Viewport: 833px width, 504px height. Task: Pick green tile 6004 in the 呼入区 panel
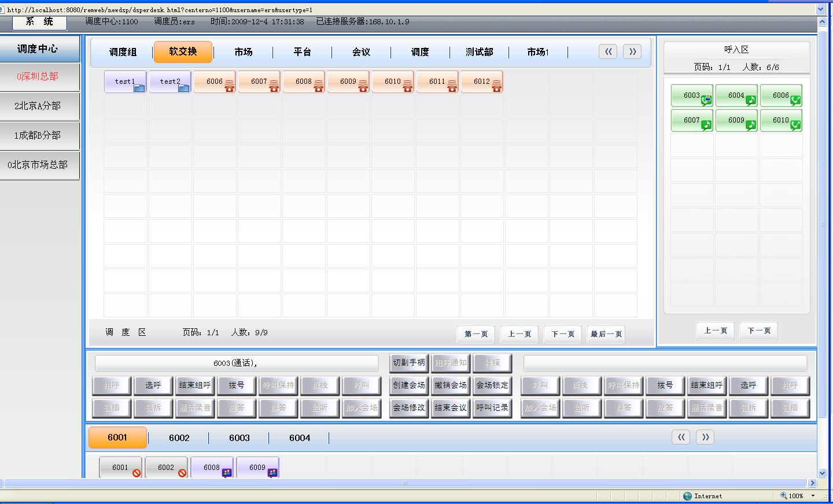[736, 96]
